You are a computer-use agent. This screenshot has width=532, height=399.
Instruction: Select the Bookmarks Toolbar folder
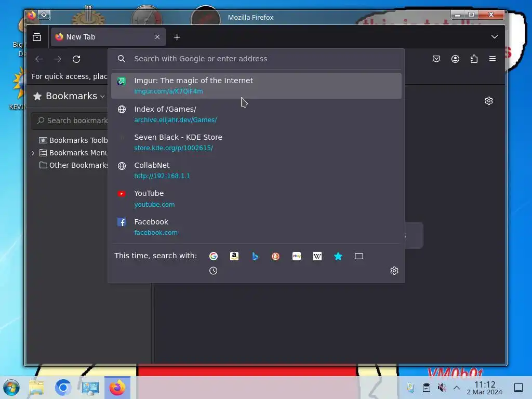[73, 140]
